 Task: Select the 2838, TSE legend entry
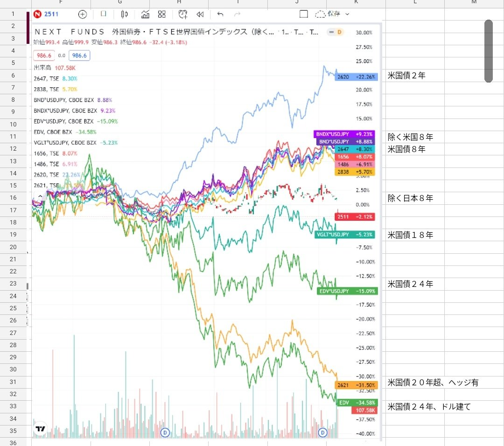pos(55,89)
